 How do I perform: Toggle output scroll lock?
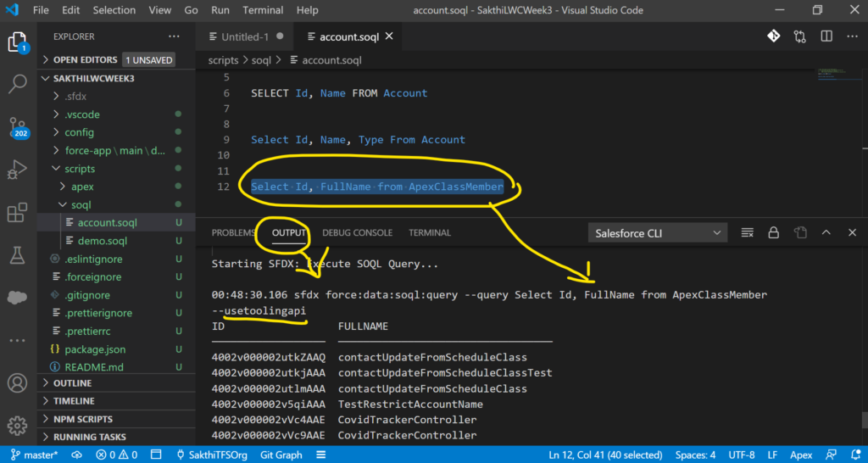(x=773, y=232)
